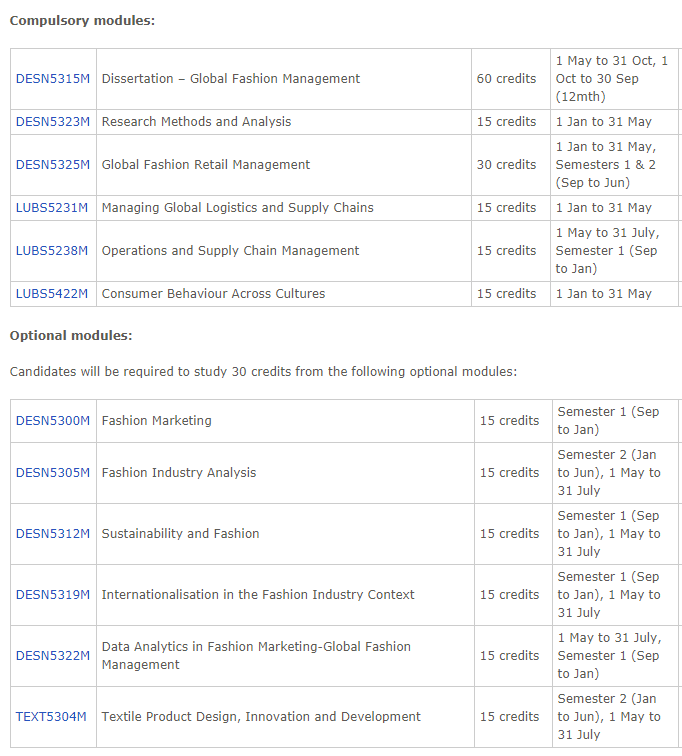Click the '30 credits' cell in compulsory table
This screenshot has height=756, width=682.
point(506,165)
